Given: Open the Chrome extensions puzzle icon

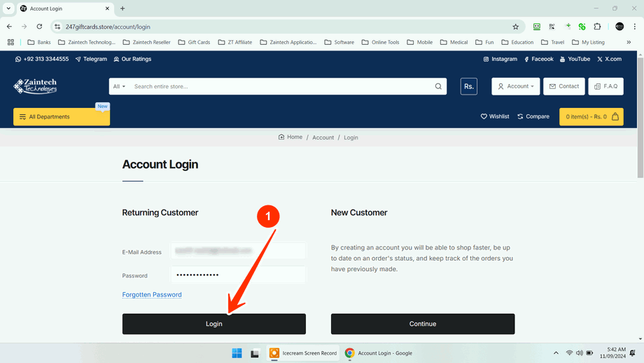Looking at the screenshot, I should coord(597,27).
